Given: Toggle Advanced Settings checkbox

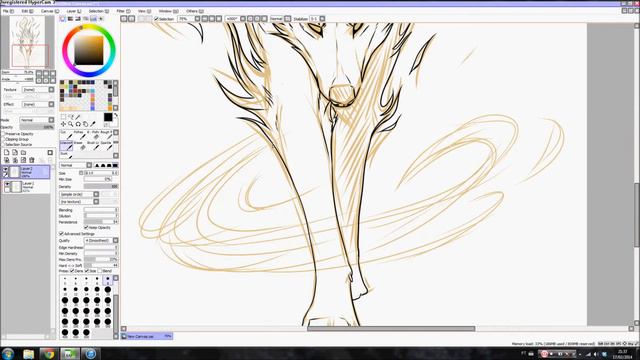Looking at the screenshot, I should [61, 234].
